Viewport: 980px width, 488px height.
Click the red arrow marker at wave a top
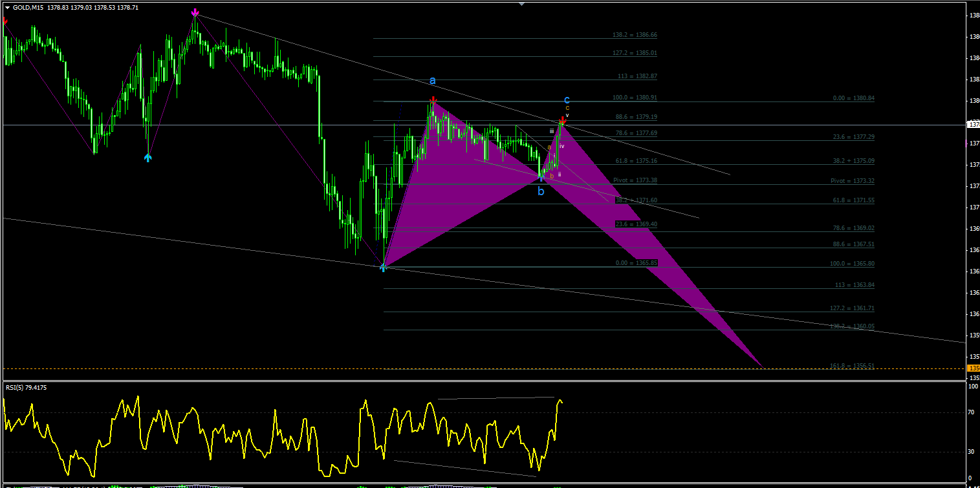click(433, 100)
